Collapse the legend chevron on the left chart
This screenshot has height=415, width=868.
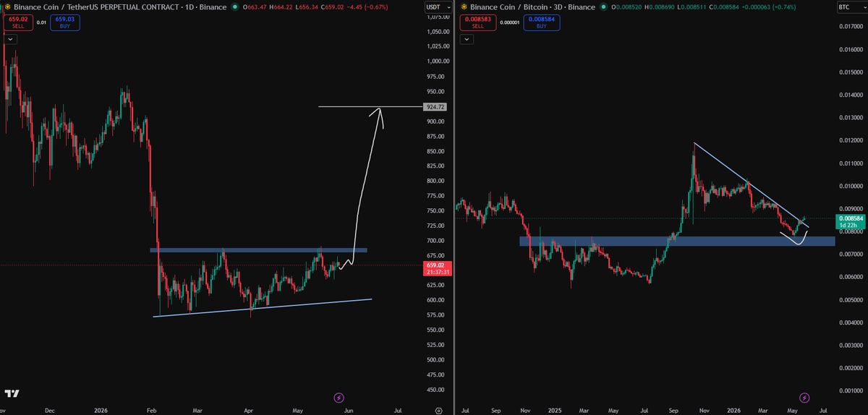click(x=9, y=38)
